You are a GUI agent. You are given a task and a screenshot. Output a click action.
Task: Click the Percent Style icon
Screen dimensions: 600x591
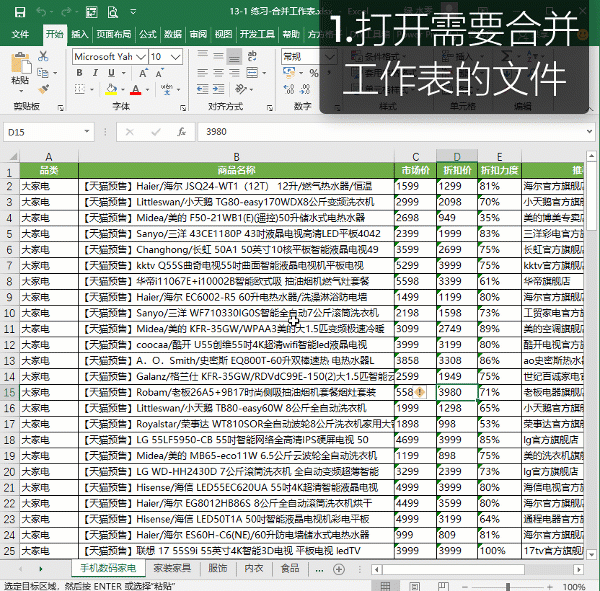click(x=314, y=73)
